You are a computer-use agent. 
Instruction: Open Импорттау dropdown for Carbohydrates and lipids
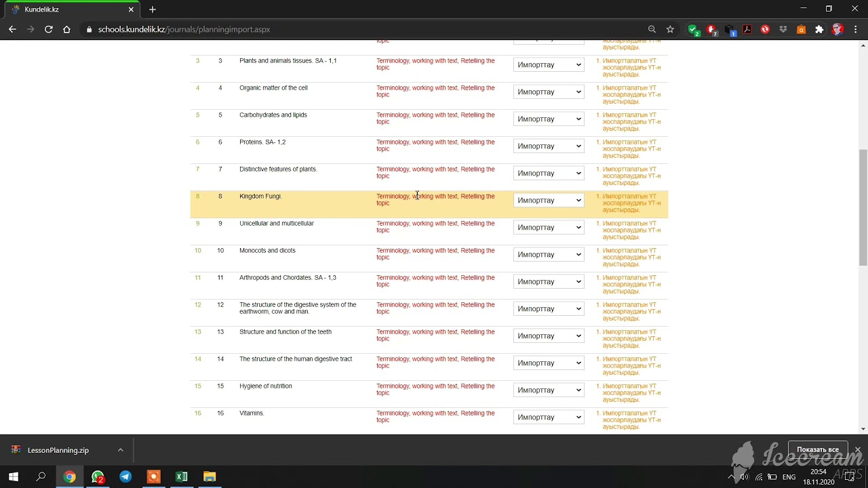(549, 119)
